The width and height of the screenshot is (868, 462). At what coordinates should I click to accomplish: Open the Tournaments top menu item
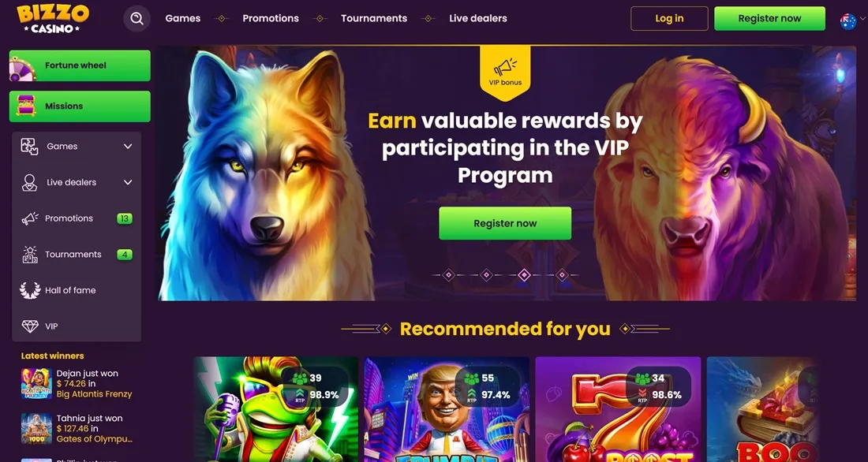[374, 18]
